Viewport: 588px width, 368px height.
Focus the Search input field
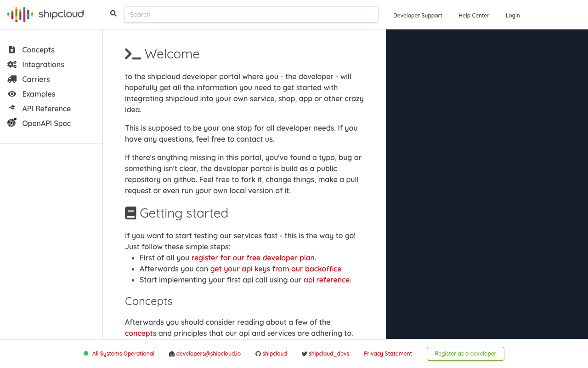click(251, 14)
